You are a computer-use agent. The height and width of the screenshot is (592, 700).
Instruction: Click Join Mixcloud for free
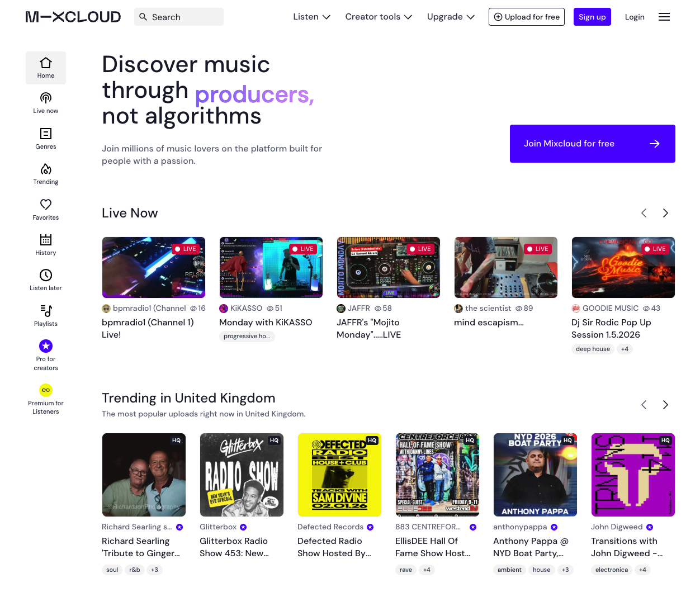point(592,144)
